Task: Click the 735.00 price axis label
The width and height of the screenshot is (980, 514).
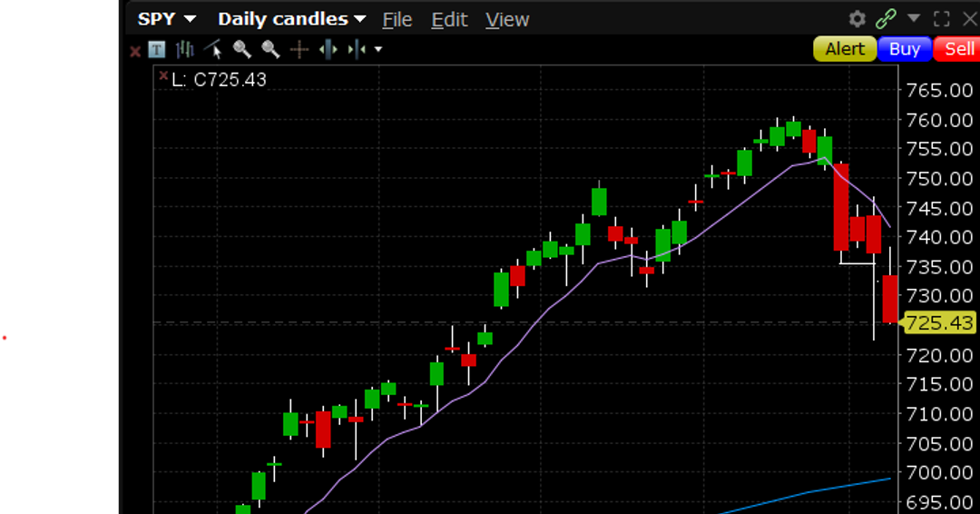Action: pos(939,266)
